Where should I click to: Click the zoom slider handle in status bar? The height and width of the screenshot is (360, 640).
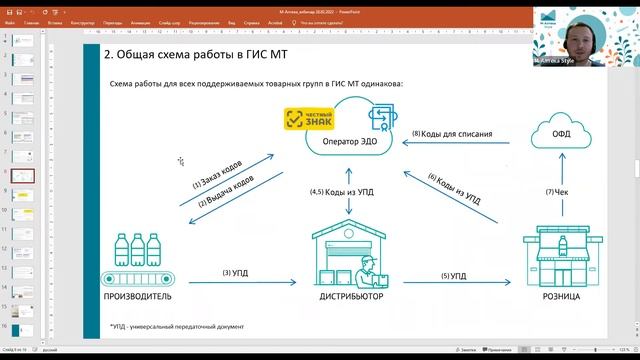pos(596,350)
